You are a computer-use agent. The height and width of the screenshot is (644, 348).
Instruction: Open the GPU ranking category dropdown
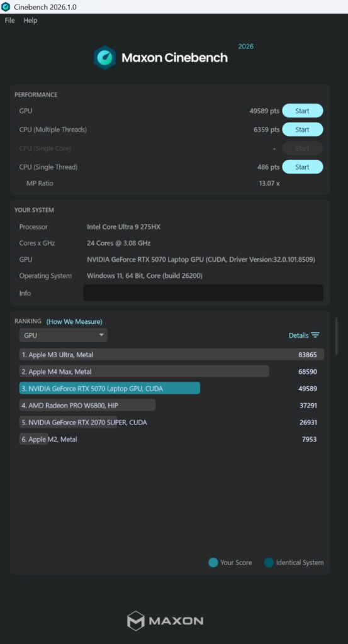coord(64,335)
